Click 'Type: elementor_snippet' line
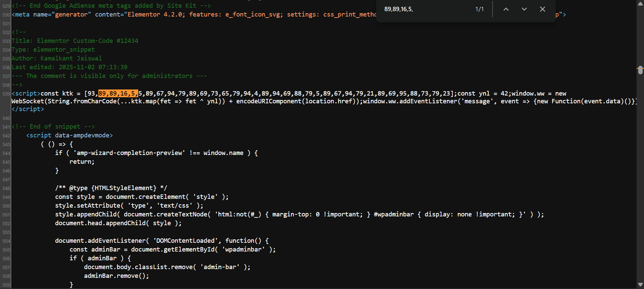The width and height of the screenshot is (644, 289). [x=53, y=50]
